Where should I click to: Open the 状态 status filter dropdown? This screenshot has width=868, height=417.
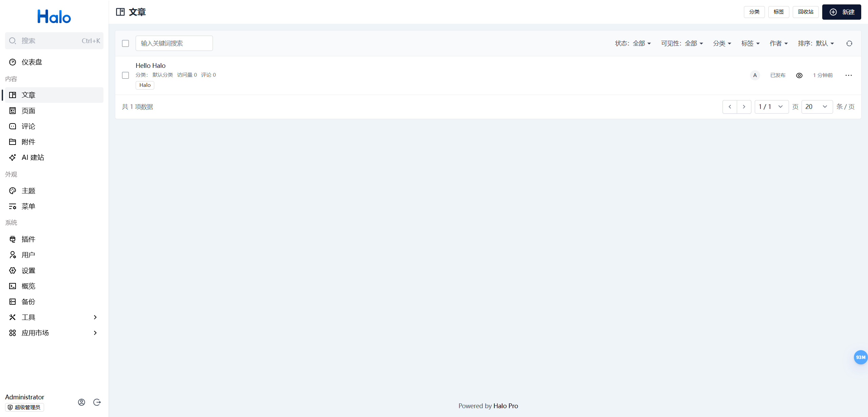tap(633, 43)
